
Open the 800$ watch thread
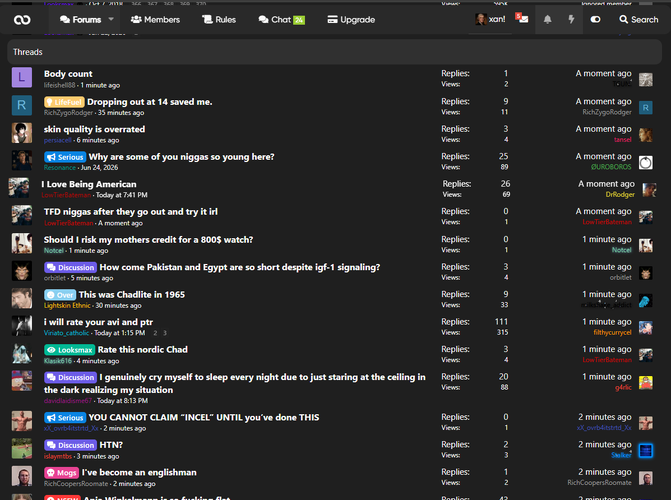pos(148,240)
